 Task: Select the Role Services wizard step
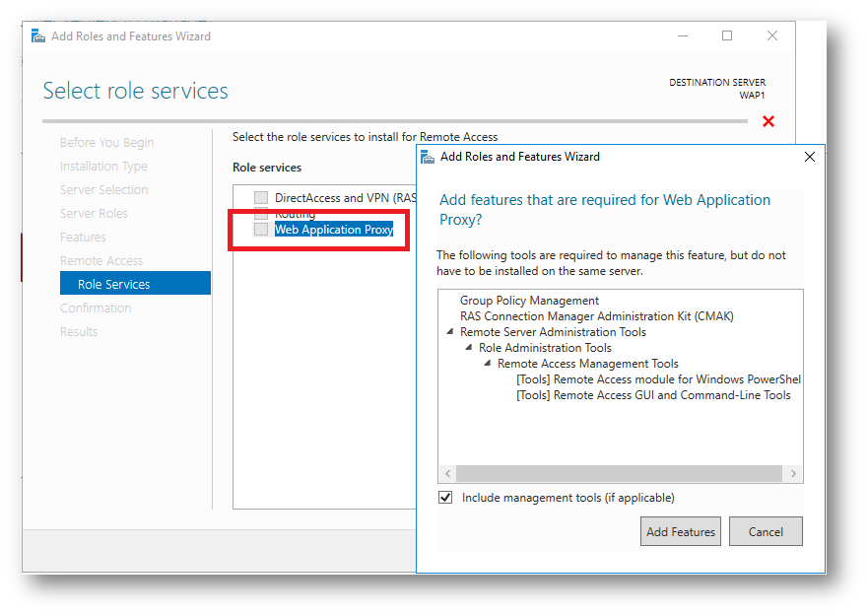[114, 284]
